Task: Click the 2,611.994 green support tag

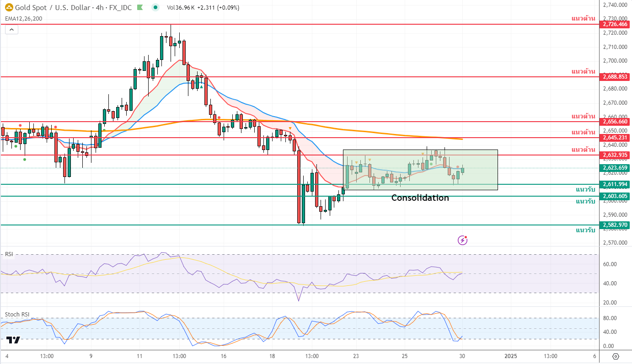Action: [615, 184]
